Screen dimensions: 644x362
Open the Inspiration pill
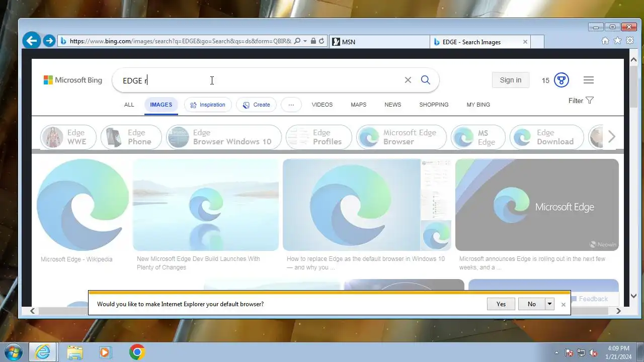point(208,105)
